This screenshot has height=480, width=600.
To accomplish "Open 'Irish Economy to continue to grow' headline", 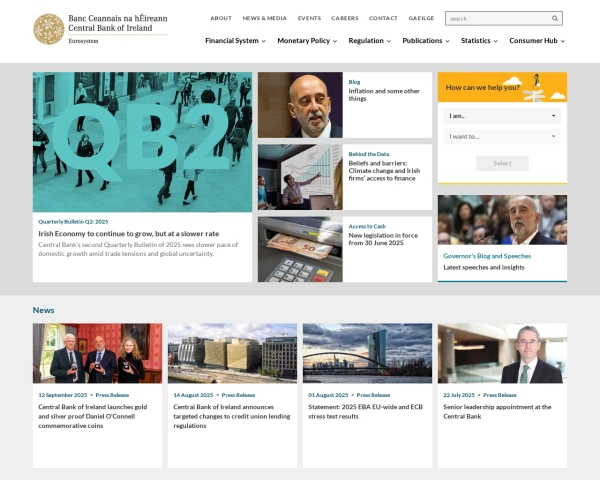I will pyautogui.click(x=129, y=233).
